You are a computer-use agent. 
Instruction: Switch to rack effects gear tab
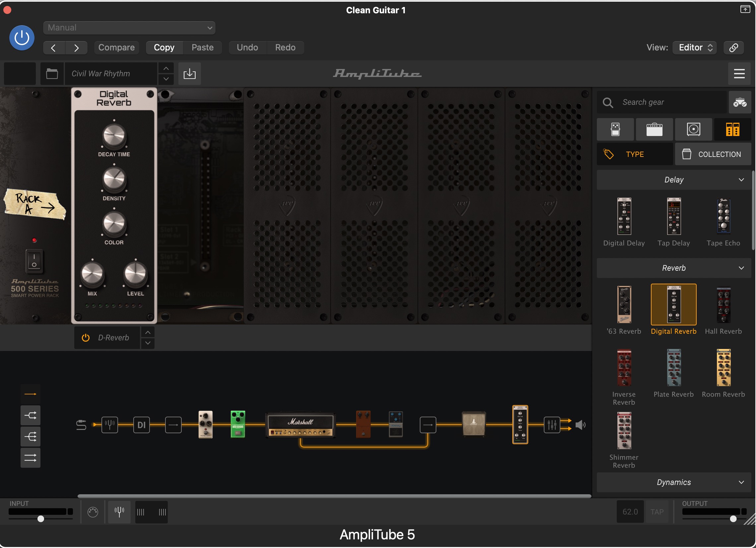point(732,129)
